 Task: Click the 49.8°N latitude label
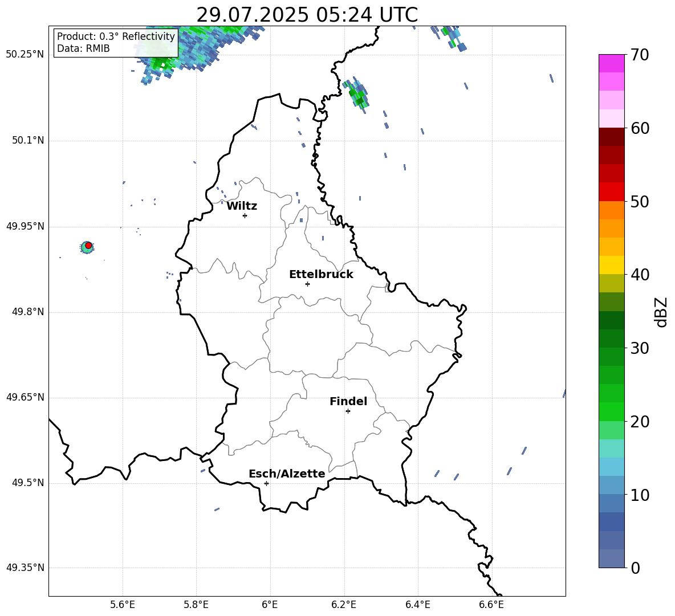click(28, 312)
